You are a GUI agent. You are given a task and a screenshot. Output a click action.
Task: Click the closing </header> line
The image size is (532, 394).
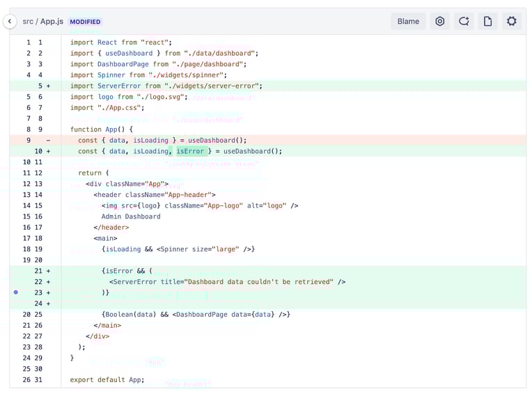pyautogui.click(x=111, y=227)
